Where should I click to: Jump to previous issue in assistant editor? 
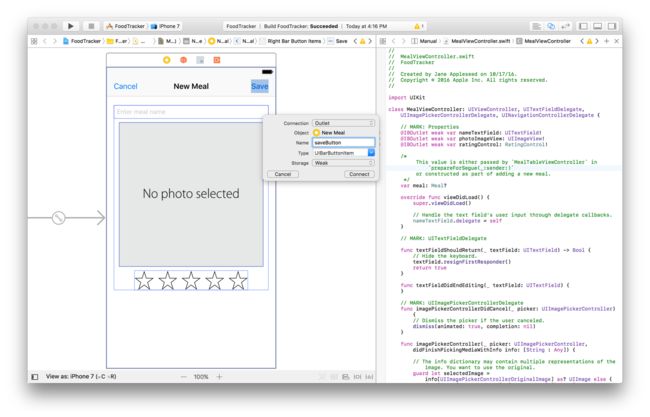582,41
